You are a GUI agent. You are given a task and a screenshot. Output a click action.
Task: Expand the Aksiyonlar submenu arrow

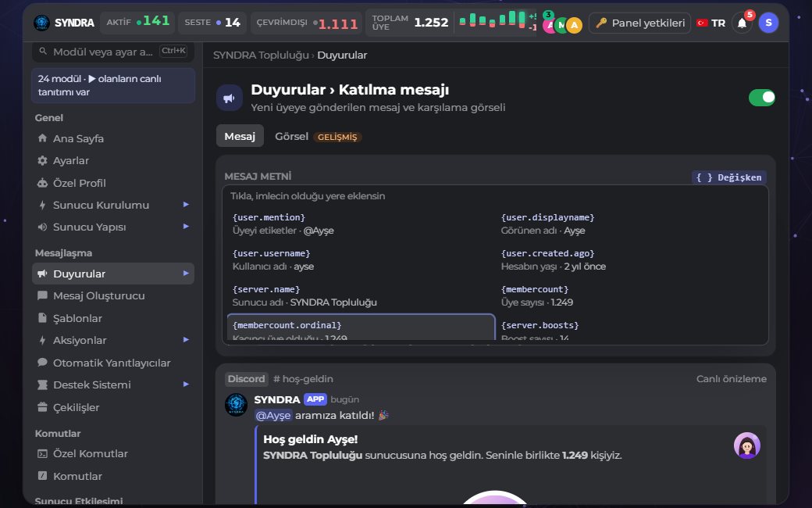tap(186, 340)
